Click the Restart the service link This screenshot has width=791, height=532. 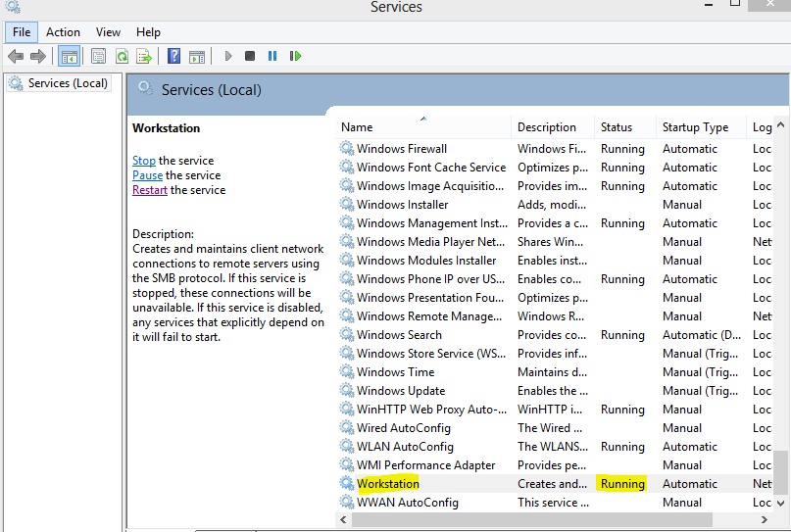(150, 190)
